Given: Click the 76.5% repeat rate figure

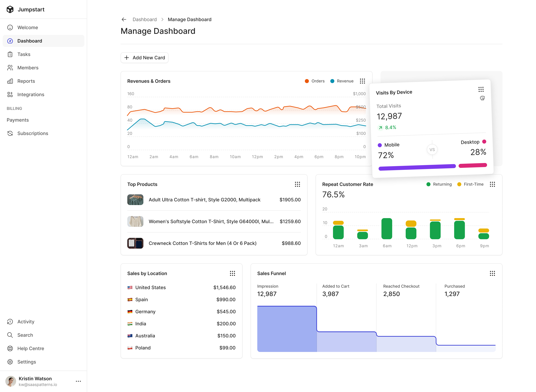Looking at the screenshot, I should (x=333, y=195).
